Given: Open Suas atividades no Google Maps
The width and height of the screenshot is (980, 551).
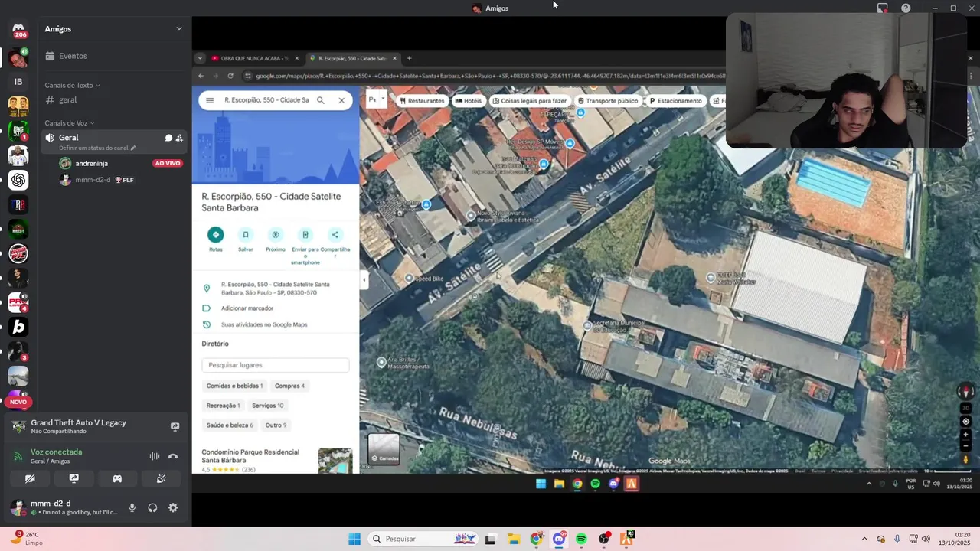Looking at the screenshot, I should tap(264, 324).
